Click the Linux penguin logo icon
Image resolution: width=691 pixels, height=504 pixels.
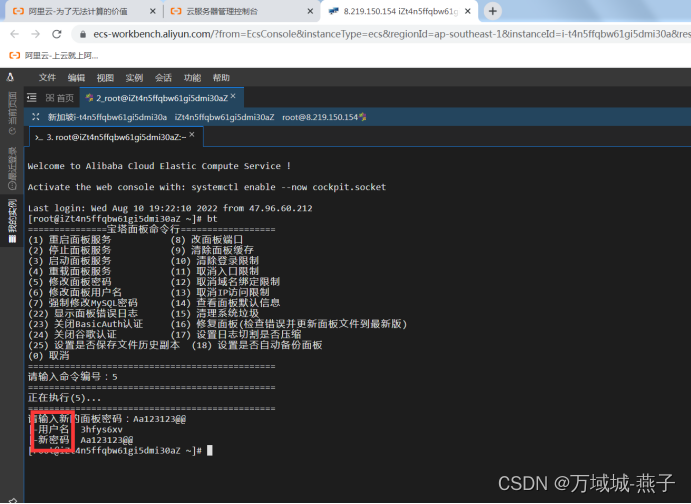11,78
